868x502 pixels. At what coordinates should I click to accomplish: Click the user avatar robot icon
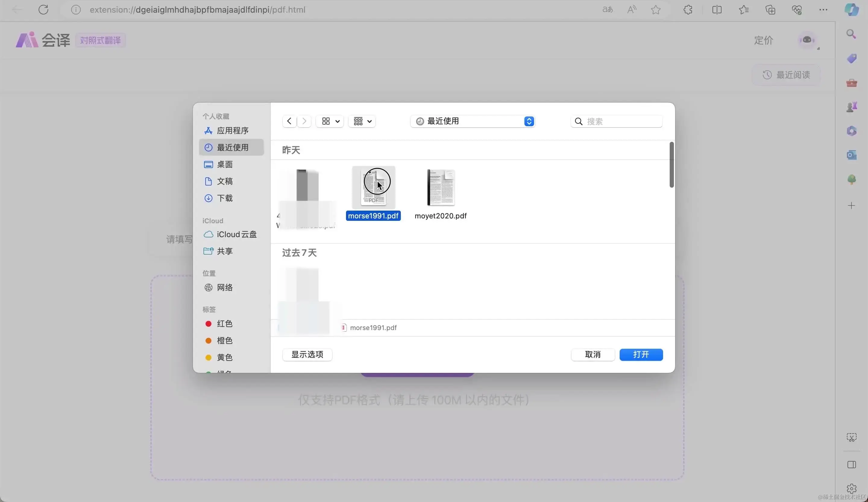807,40
